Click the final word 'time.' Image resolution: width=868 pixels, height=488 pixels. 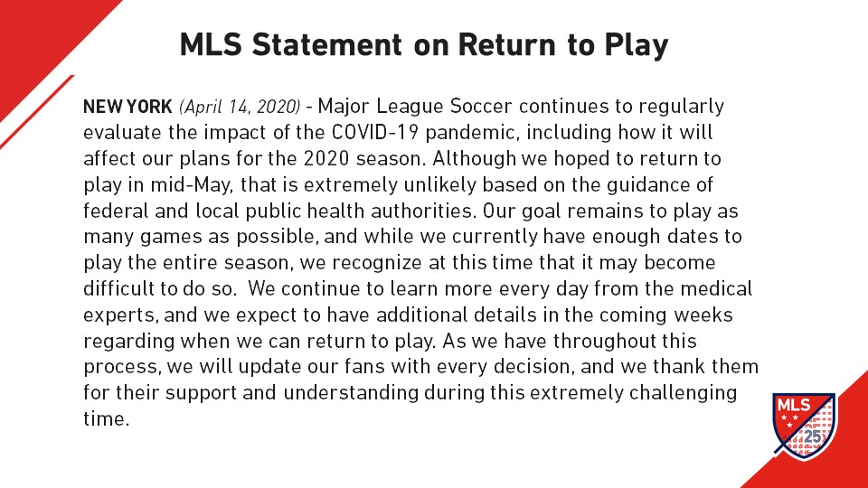tap(107, 418)
